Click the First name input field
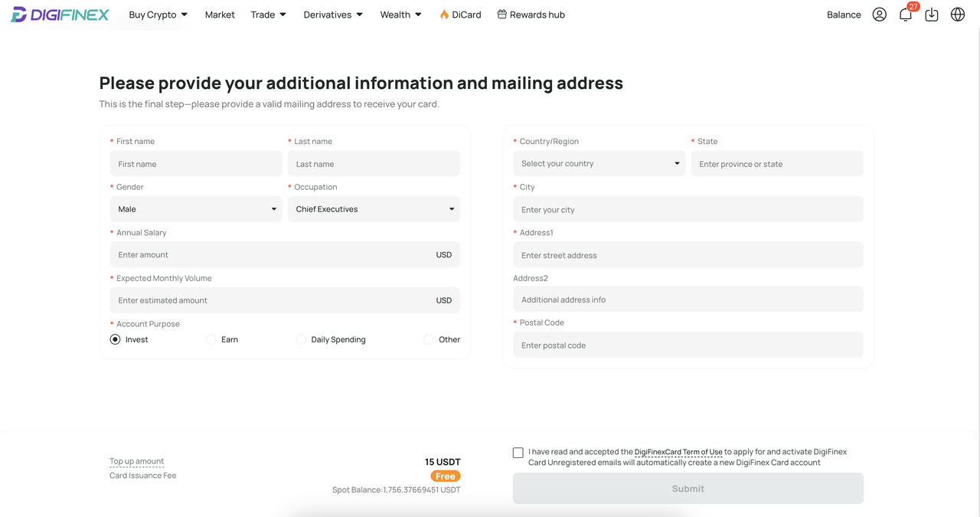The image size is (980, 517). point(196,164)
